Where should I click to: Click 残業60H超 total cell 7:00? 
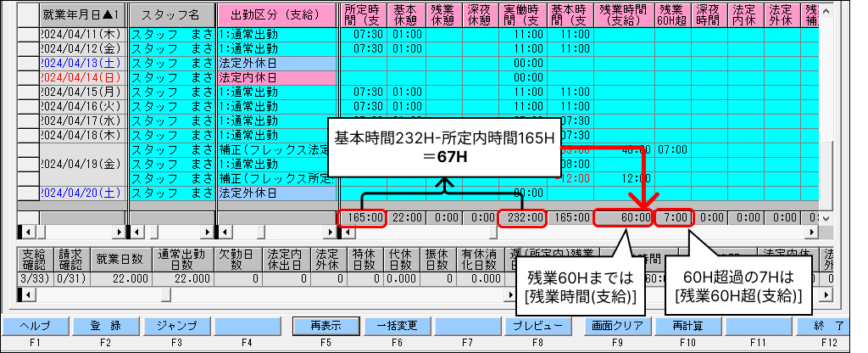point(674,218)
